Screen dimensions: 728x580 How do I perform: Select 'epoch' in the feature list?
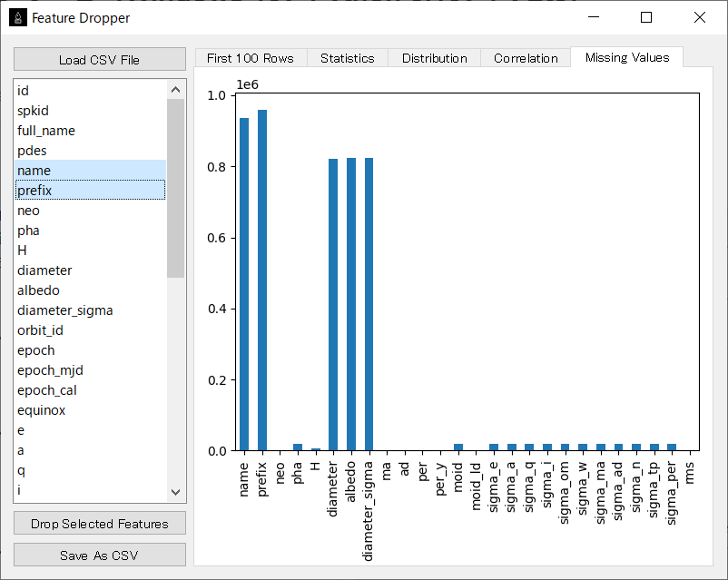tap(91, 350)
